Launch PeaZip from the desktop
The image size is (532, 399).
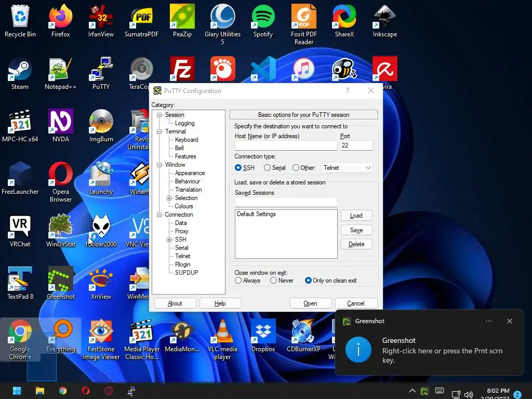point(182,20)
